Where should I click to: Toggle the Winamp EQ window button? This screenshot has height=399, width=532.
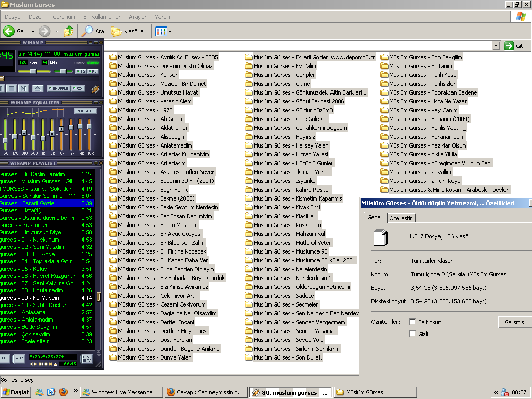81,71
